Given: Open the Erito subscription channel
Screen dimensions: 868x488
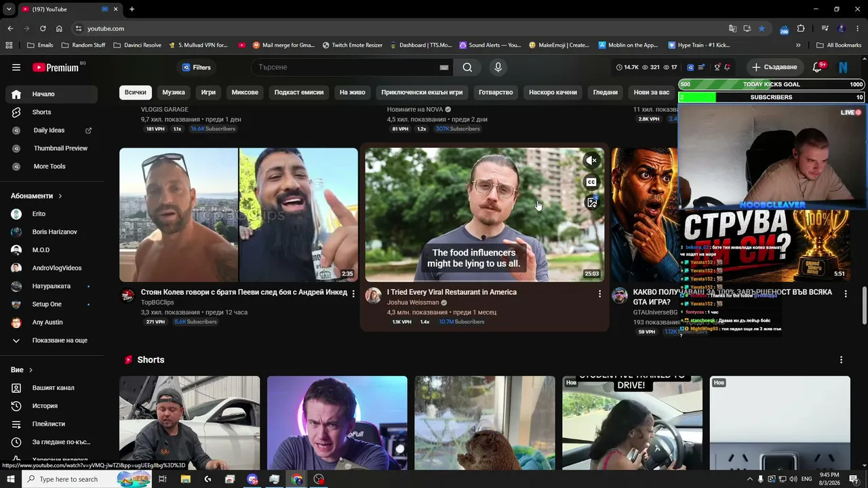Looking at the screenshot, I should click(52, 214).
